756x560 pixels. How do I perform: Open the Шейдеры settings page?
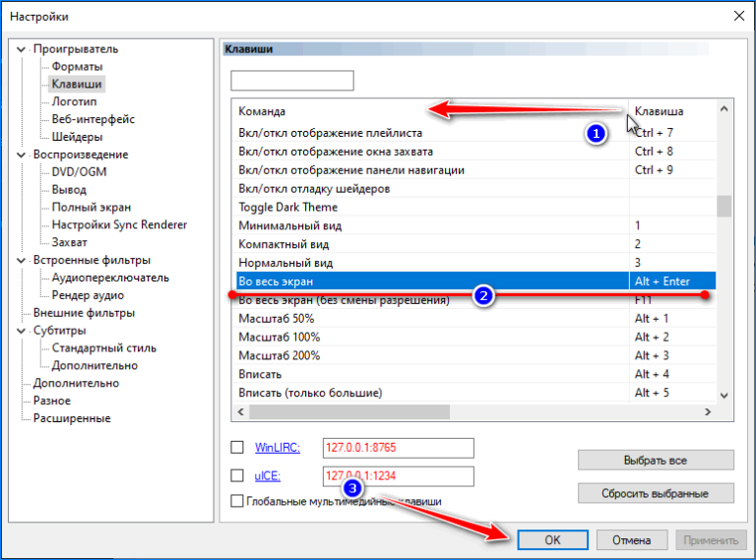[77, 137]
